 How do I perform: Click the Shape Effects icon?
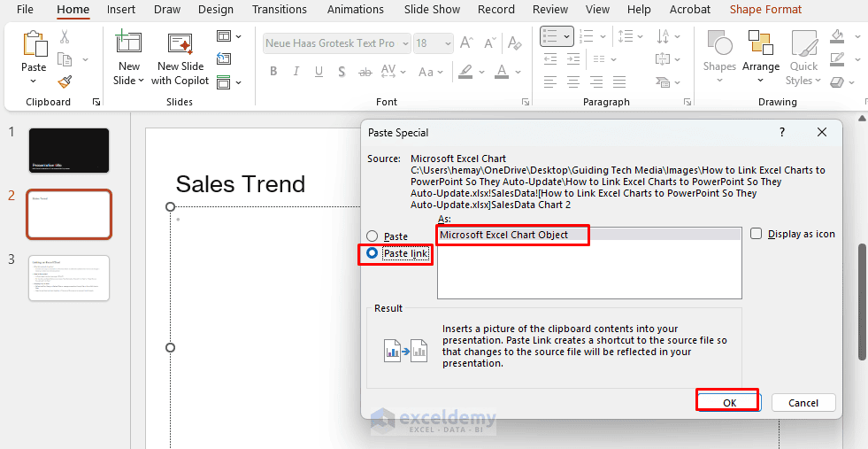[x=837, y=82]
